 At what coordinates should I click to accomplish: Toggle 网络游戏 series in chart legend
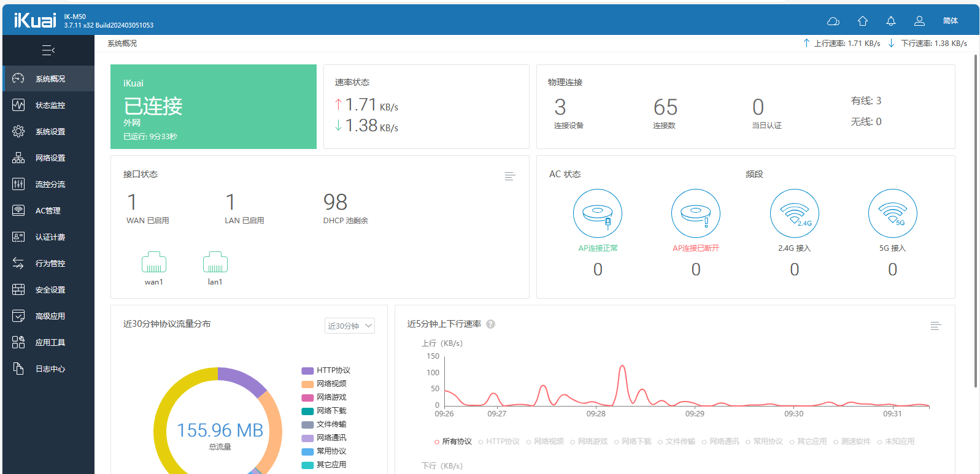(x=588, y=442)
